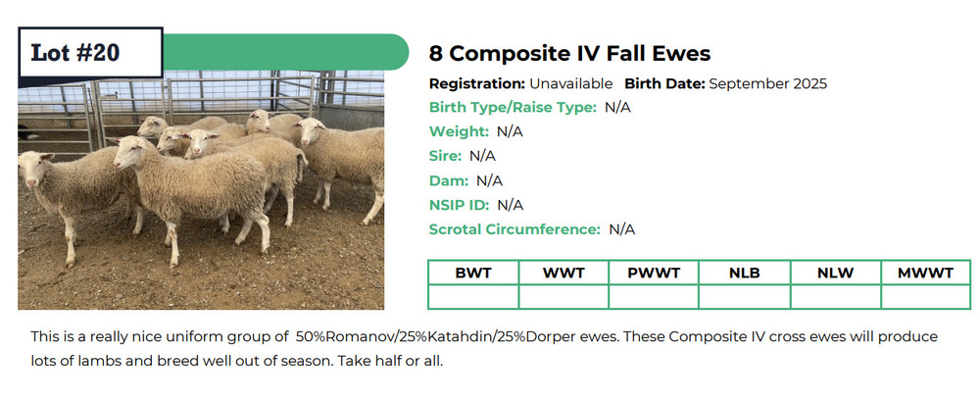Click the Birth Date label
980x400 pixels.
(x=664, y=83)
